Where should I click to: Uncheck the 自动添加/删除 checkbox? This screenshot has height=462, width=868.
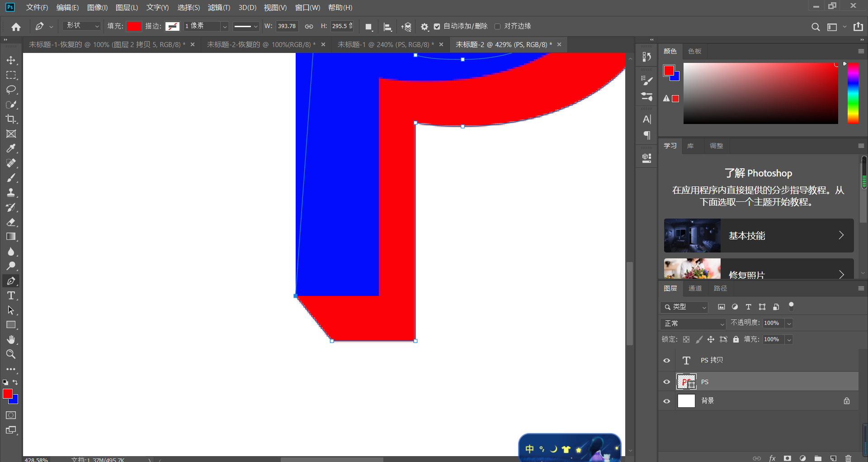point(437,26)
